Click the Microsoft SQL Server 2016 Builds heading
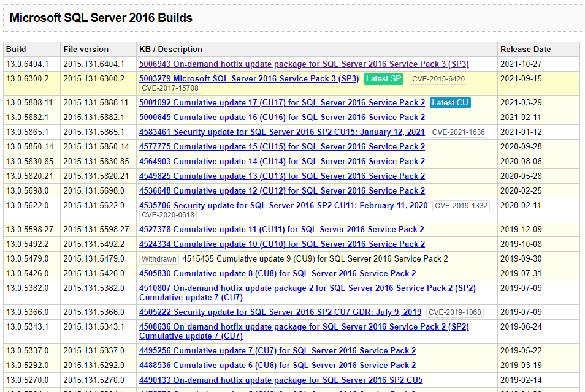Screen dimensions: 585x392 (101, 18)
